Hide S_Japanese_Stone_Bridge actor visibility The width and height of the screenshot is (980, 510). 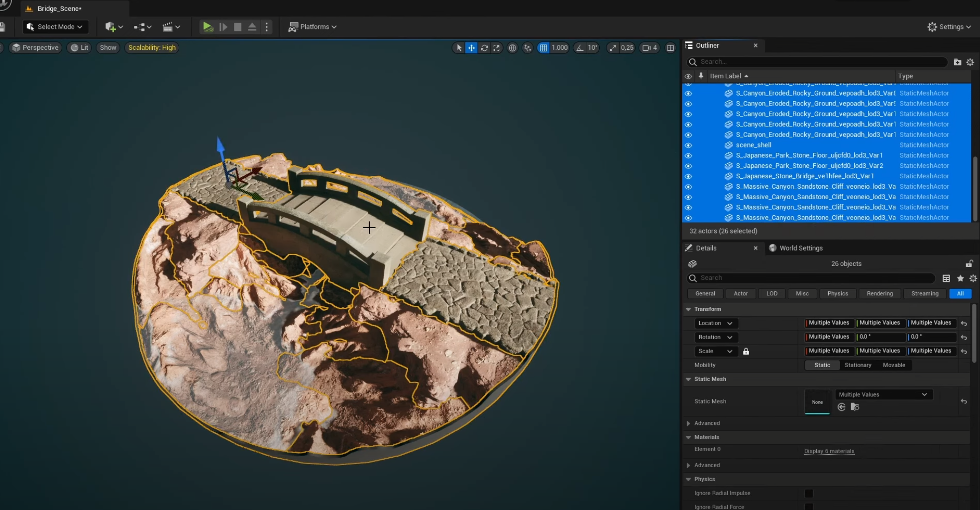tap(688, 176)
